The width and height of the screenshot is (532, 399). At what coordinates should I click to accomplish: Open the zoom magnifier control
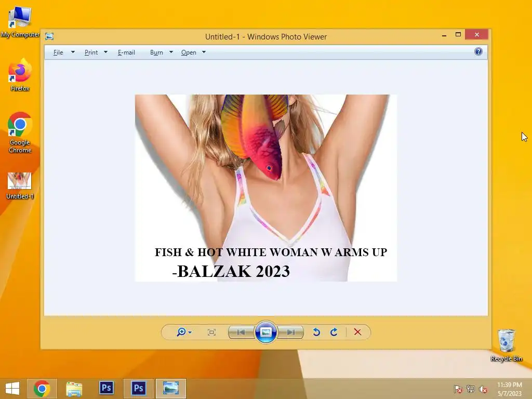(181, 332)
